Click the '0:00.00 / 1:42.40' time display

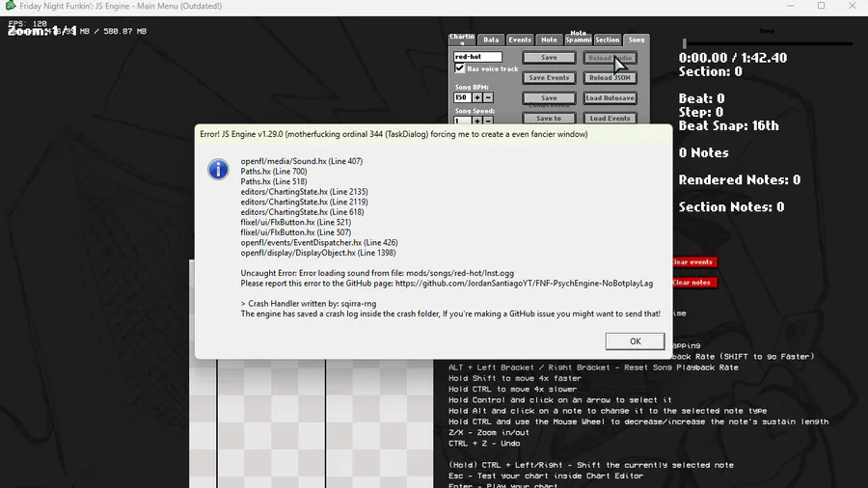click(x=733, y=58)
